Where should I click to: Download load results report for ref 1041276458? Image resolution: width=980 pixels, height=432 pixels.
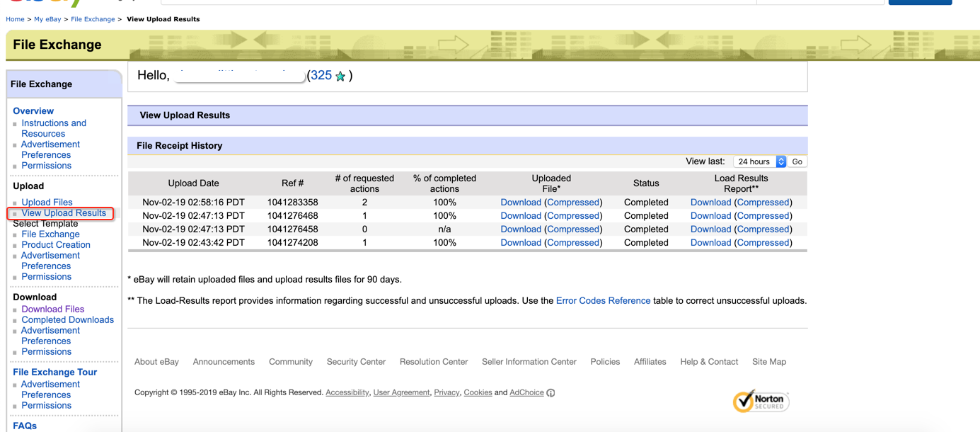click(x=710, y=229)
